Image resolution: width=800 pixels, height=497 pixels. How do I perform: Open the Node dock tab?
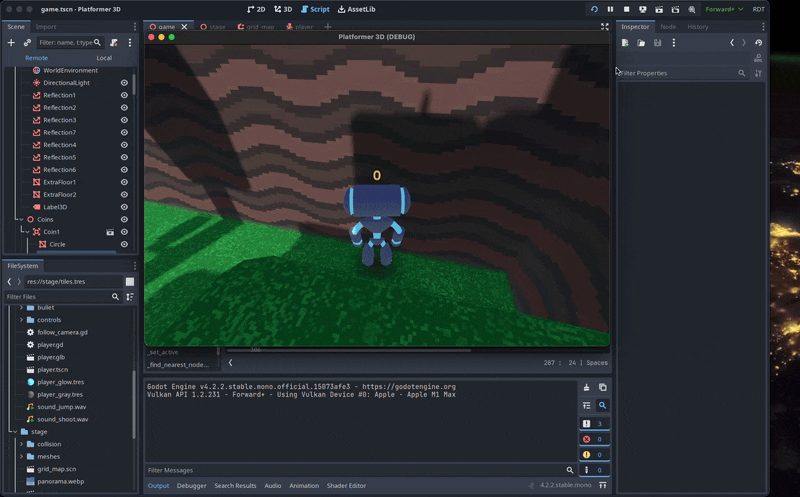[x=668, y=27]
